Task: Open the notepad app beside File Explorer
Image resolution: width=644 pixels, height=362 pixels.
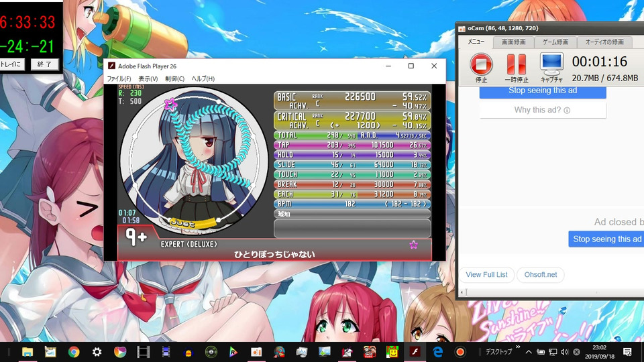Action: (x=50, y=352)
